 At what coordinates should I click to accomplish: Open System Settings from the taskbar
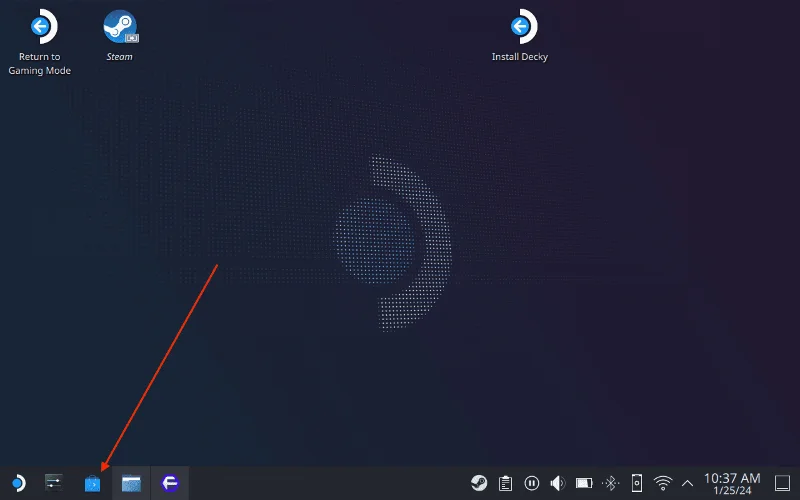point(54,483)
